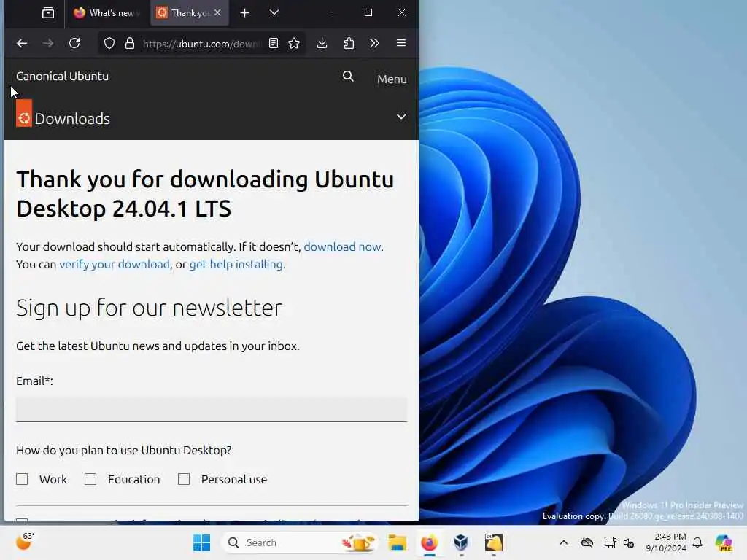Image resolution: width=747 pixels, height=560 pixels.
Task: Open Firefox View pinned icon
Action: point(48,13)
